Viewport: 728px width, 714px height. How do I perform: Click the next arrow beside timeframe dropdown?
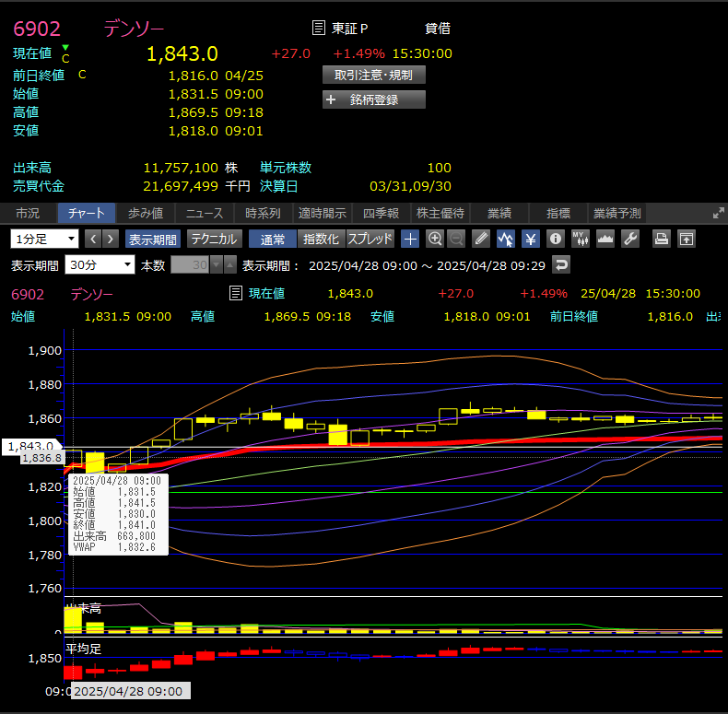(x=111, y=239)
